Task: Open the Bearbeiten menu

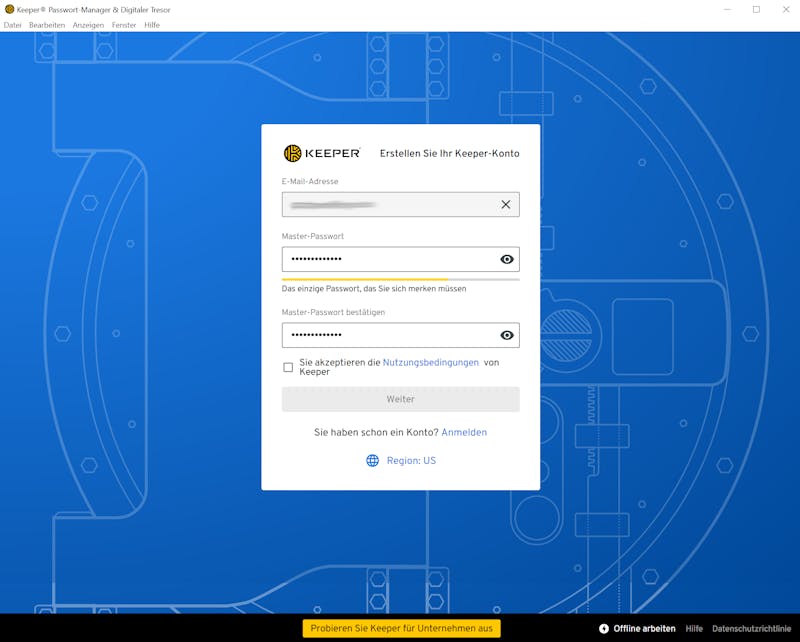Action: [47, 25]
